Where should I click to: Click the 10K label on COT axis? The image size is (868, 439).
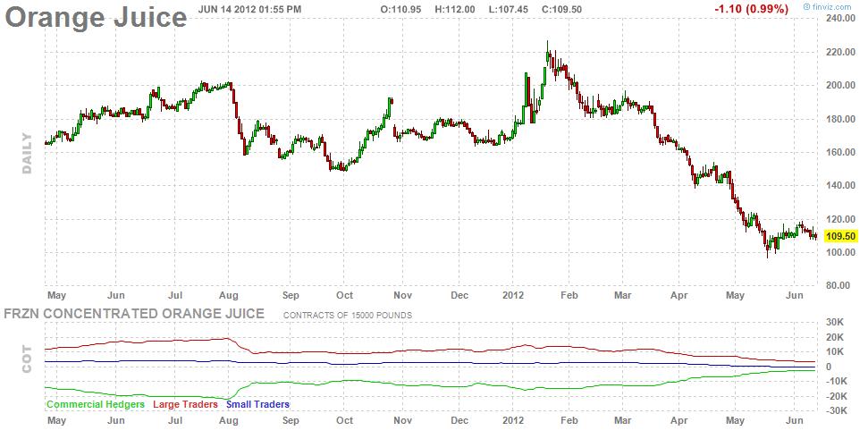(x=835, y=352)
